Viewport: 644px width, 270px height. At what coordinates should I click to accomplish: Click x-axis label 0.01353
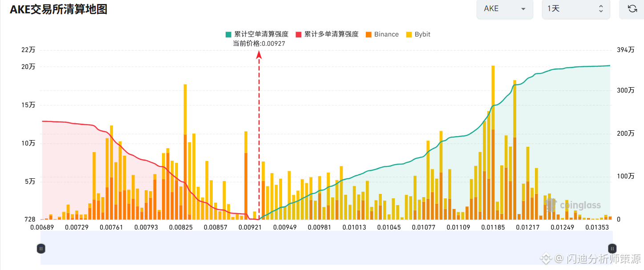pyautogui.click(x=596, y=227)
